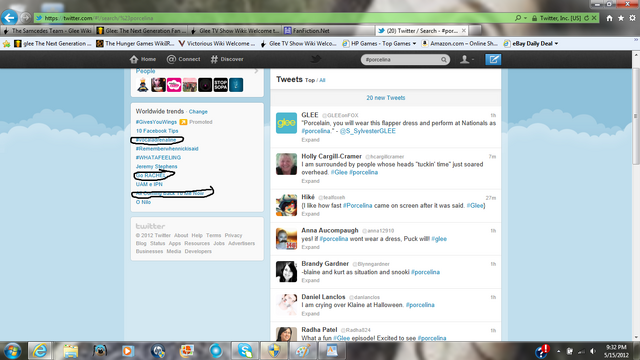Go back with browser Back arrow
The width and height of the screenshot is (640, 360).
point(9,18)
